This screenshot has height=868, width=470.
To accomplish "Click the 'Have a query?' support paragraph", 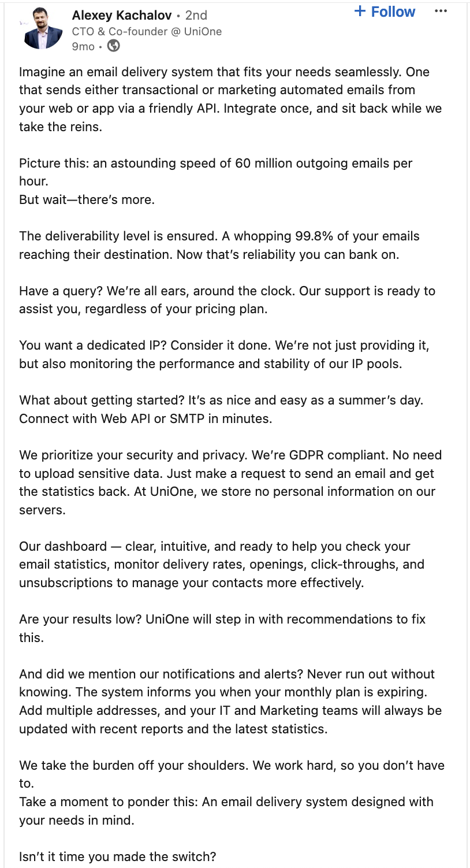I will coord(227,299).
